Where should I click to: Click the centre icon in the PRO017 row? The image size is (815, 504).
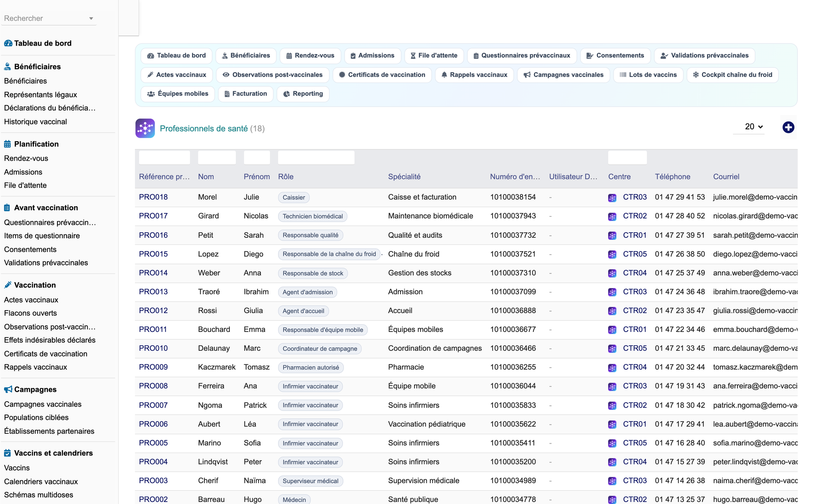612,216
